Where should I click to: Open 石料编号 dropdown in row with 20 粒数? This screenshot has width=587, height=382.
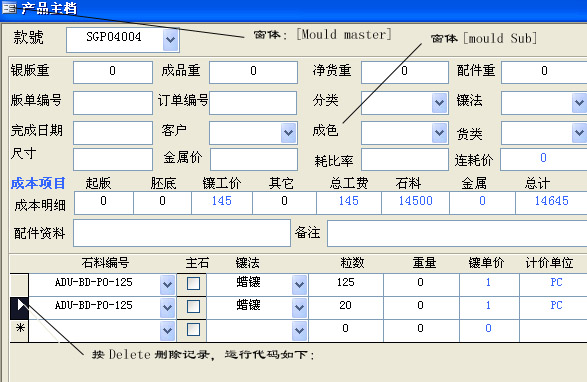(x=167, y=308)
